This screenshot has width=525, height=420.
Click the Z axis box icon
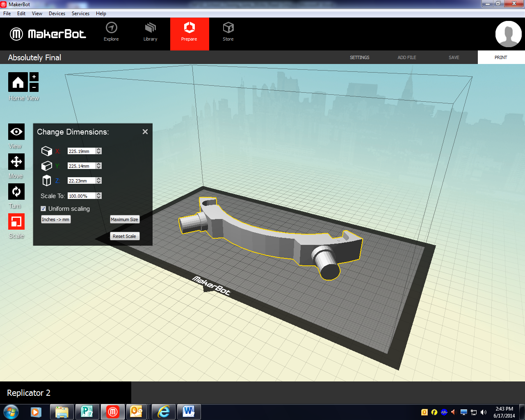[47, 180]
